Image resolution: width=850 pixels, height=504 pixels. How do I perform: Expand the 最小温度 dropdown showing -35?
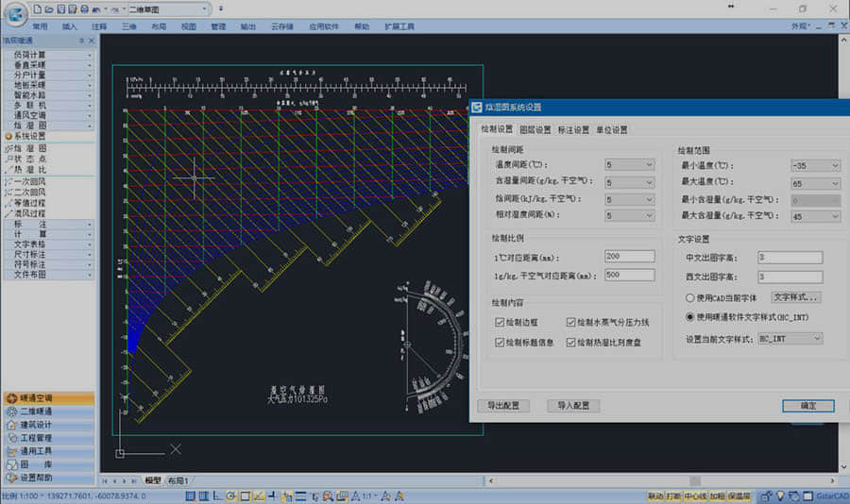816,165
